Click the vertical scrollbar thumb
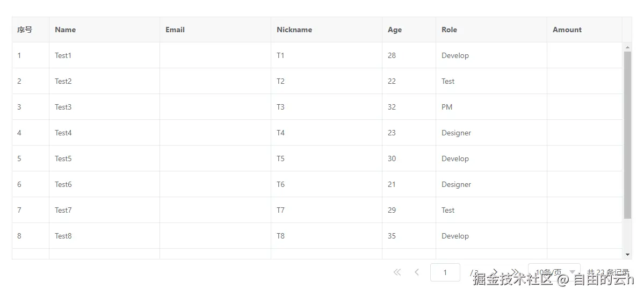The width and height of the screenshot is (644, 296). pyautogui.click(x=627, y=134)
